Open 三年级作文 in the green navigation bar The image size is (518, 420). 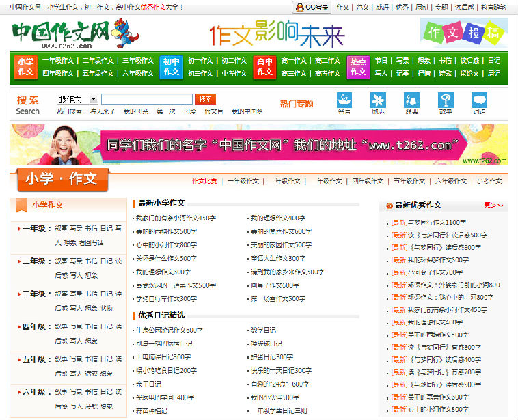point(138,60)
